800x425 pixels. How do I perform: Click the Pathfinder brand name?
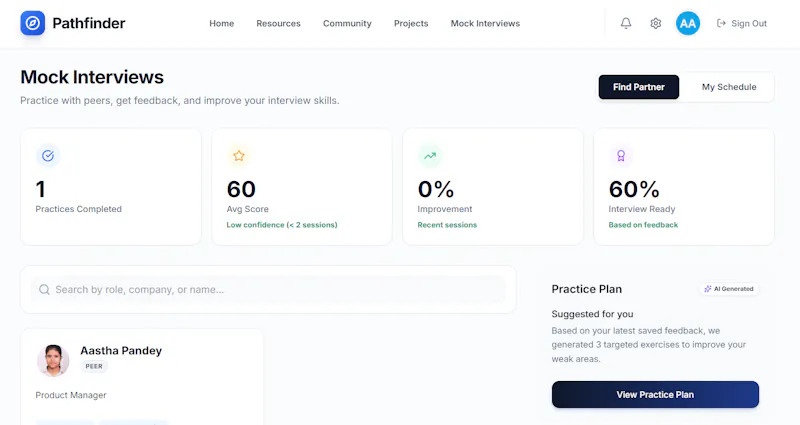(89, 23)
